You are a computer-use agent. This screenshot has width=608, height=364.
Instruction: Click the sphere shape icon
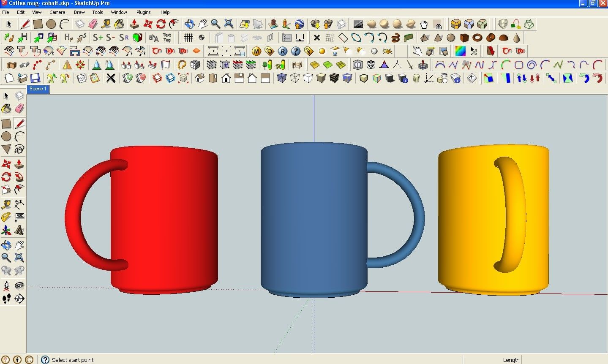[x=451, y=38]
